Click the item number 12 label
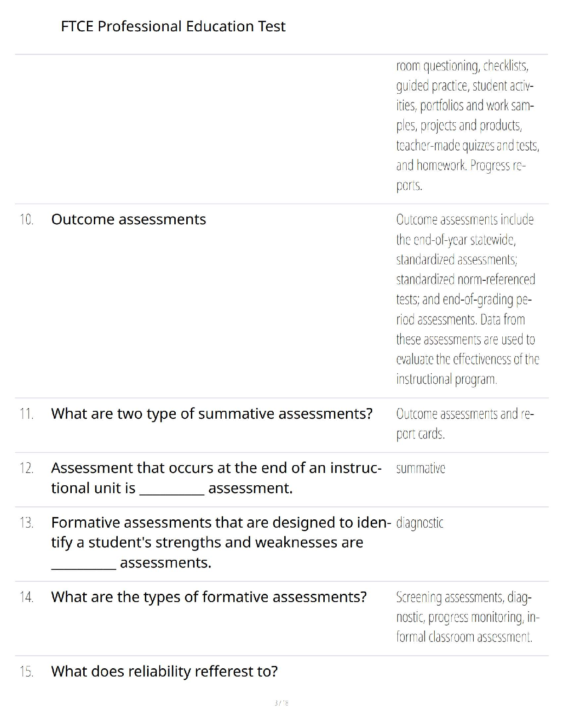 pos(27,468)
